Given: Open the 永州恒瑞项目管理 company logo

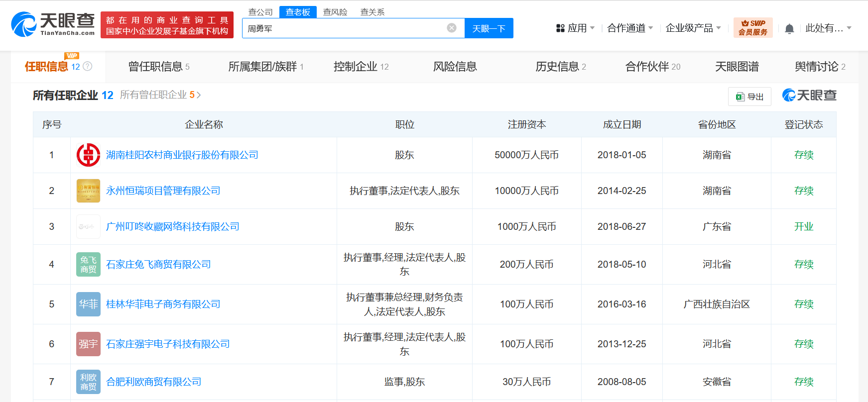Looking at the screenshot, I should coord(88,191).
